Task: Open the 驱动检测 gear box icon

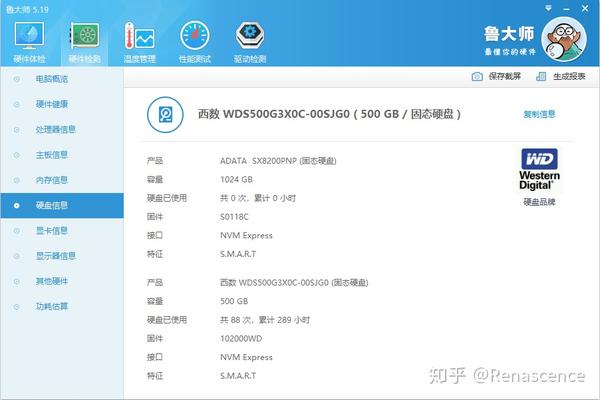Action: (250, 36)
